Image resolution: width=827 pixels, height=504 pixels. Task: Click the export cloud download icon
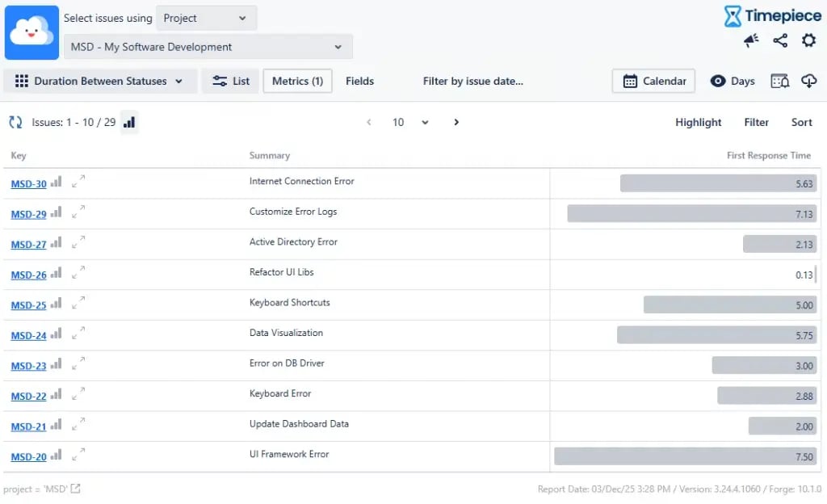pos(808,81)
